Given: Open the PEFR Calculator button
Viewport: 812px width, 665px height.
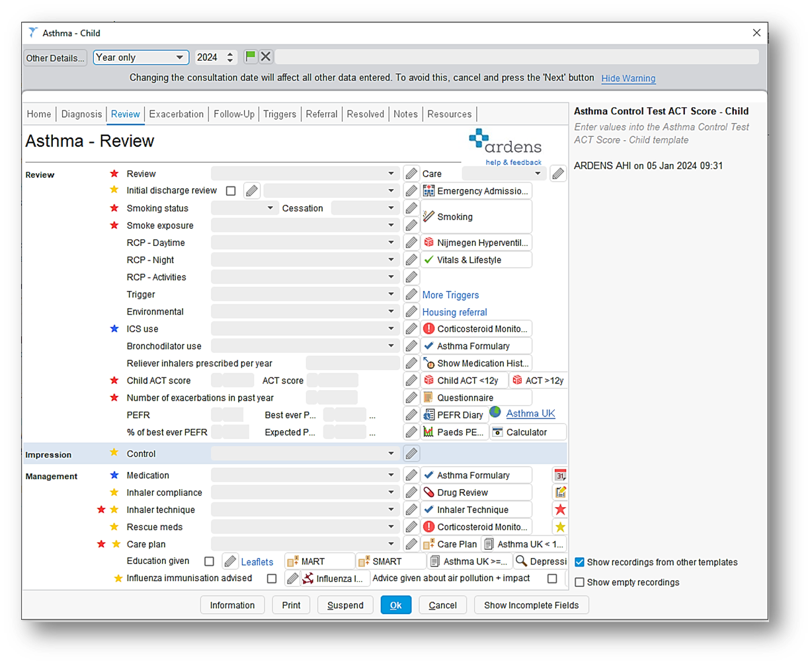Looking at the screenshot, I should [528, 432].
